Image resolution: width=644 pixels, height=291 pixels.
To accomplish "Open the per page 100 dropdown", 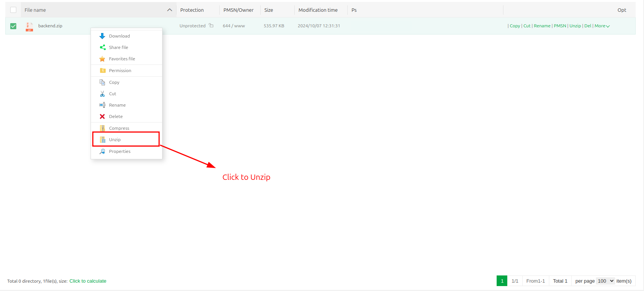I will point(605,281).
